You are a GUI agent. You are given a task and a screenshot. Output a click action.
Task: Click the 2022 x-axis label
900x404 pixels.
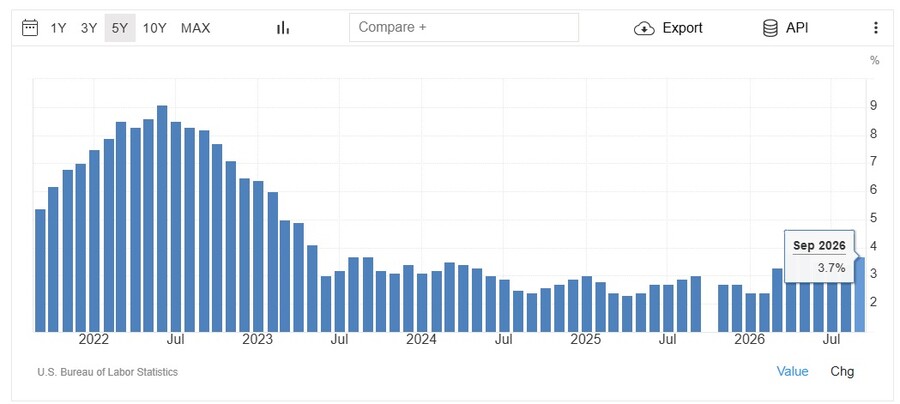tap(94, 340)
